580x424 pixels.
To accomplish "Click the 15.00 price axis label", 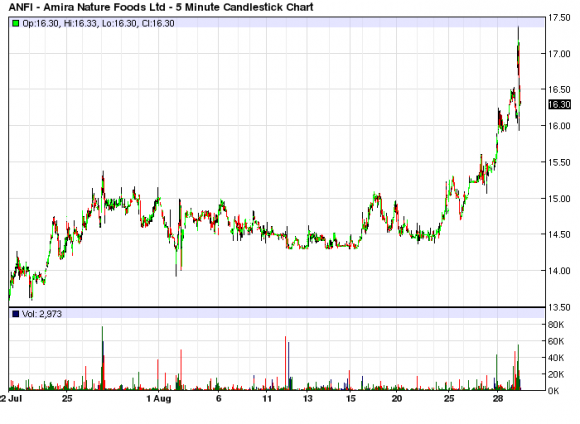I will coord(559,199).
